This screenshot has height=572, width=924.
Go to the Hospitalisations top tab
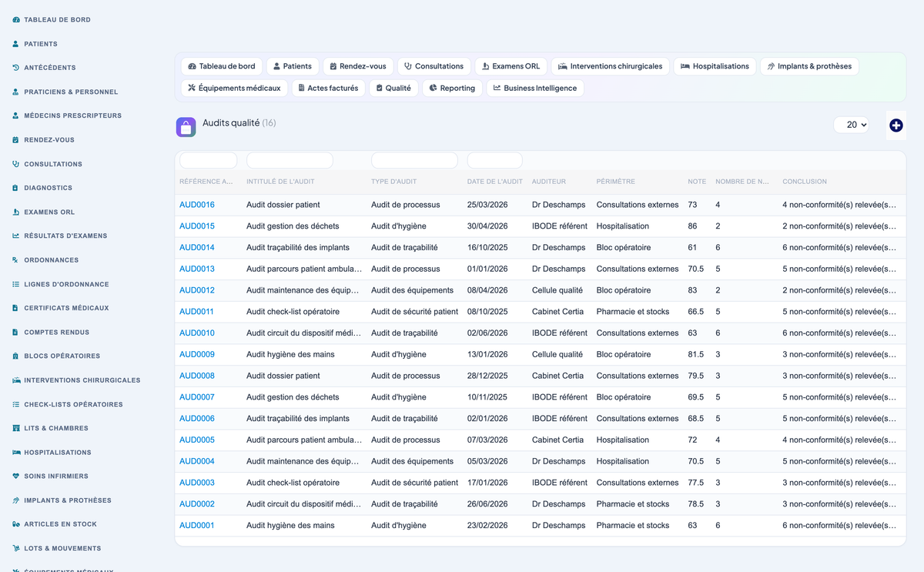(x=715, y=66)
